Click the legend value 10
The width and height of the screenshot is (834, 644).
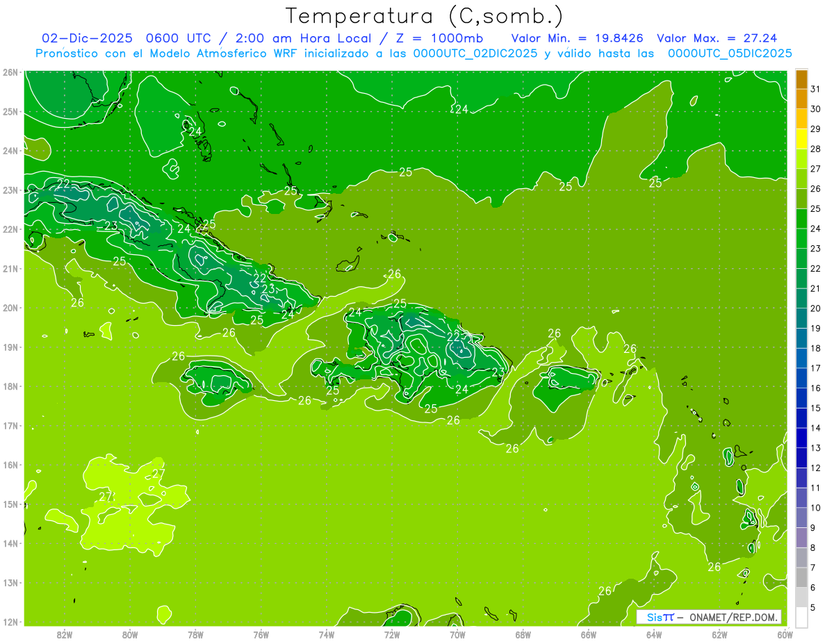point(816,508)
